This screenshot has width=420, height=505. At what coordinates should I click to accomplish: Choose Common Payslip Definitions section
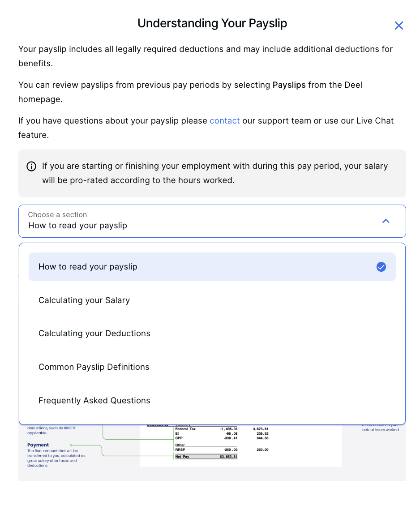coord(94,367)
